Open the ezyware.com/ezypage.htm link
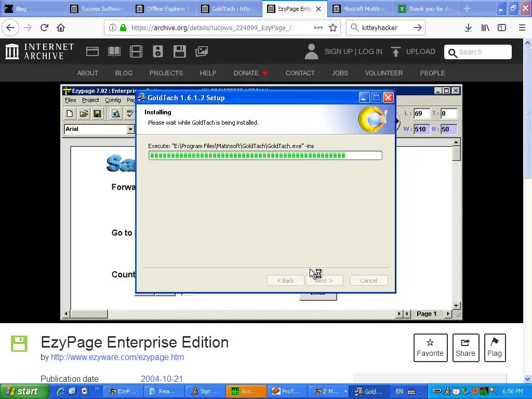The height and width of the screenshot is (399, 532). (117, 357)
